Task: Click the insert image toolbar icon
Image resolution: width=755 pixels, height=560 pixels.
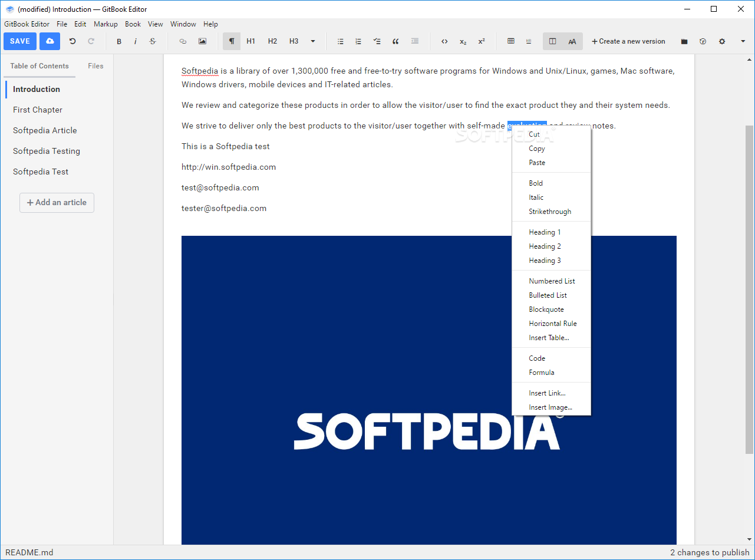Action: pyautogui.click(x=202, y=41)
